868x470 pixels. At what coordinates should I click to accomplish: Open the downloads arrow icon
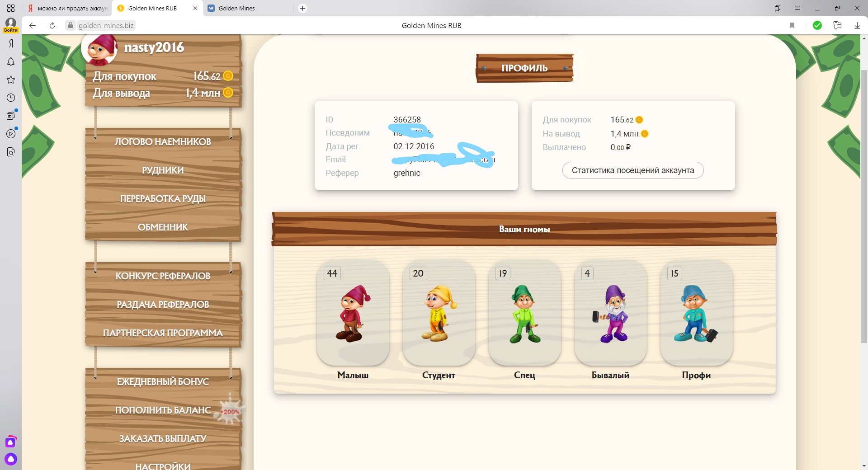857,25
